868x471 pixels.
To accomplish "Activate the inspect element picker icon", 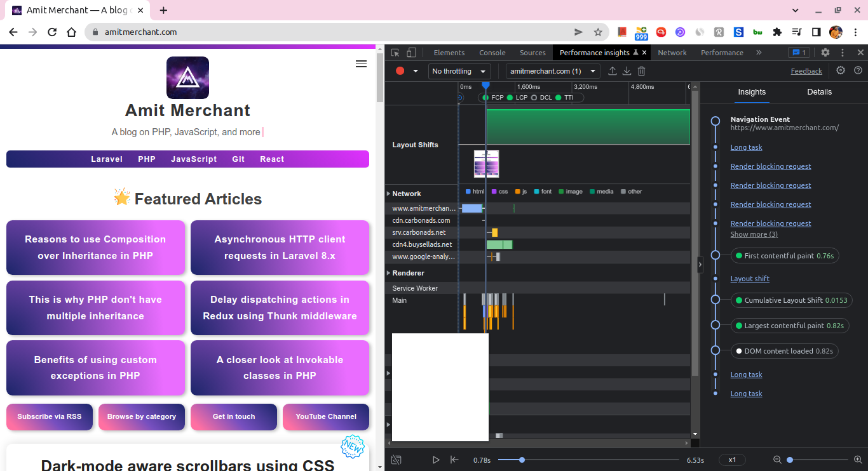I will 395,53.
